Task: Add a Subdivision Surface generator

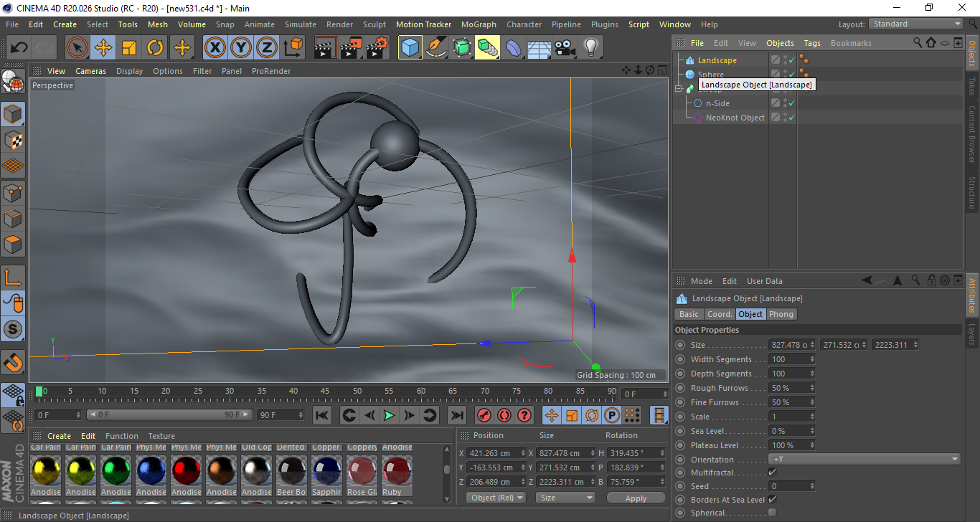Action: (462, 48)
